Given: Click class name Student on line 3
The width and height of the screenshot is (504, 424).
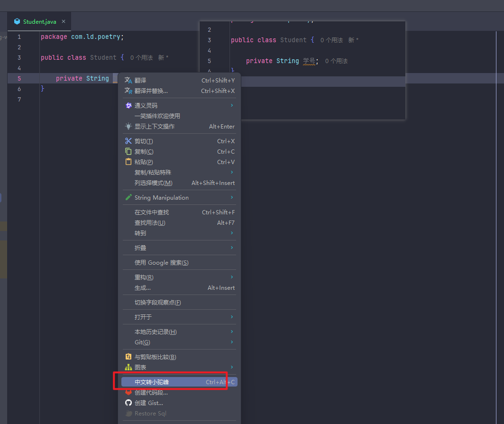Looking at the screenshot, I should point(103,57).
